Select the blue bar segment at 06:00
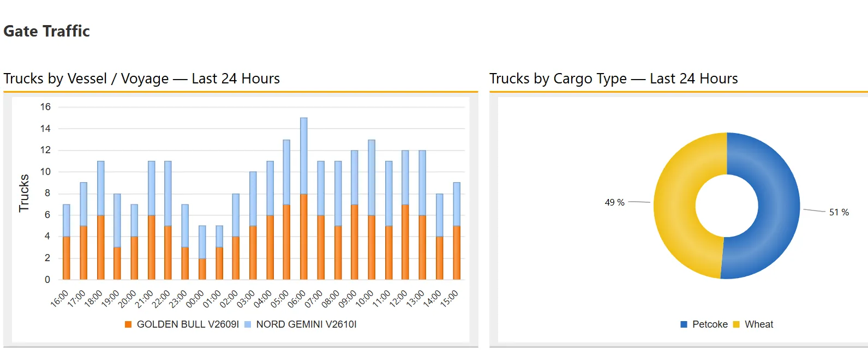This screenshot has height=362, width=868. (x=304, y=156)
